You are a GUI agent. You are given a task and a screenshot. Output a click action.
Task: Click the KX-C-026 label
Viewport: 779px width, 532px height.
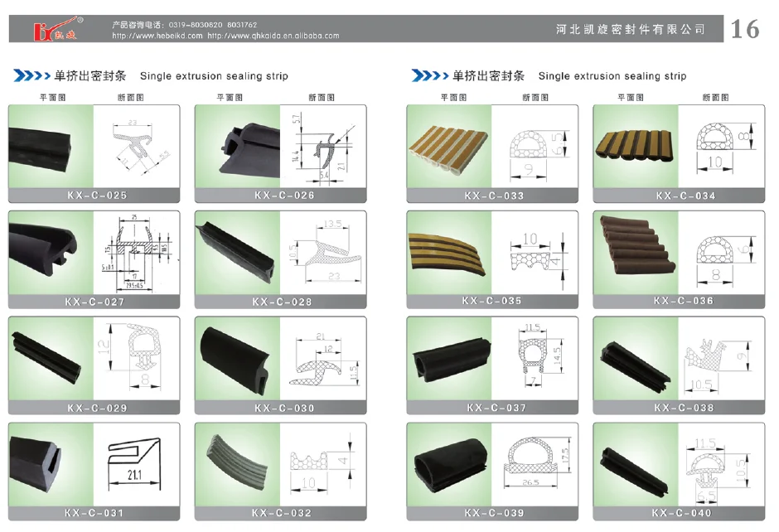(285, 196)
